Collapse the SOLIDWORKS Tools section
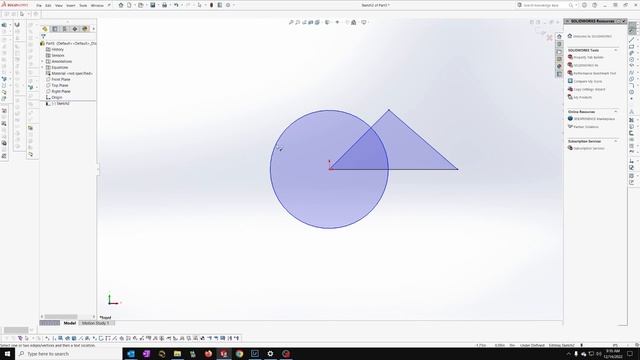Screen dimensions: 640x360 (x=616, y=50)
